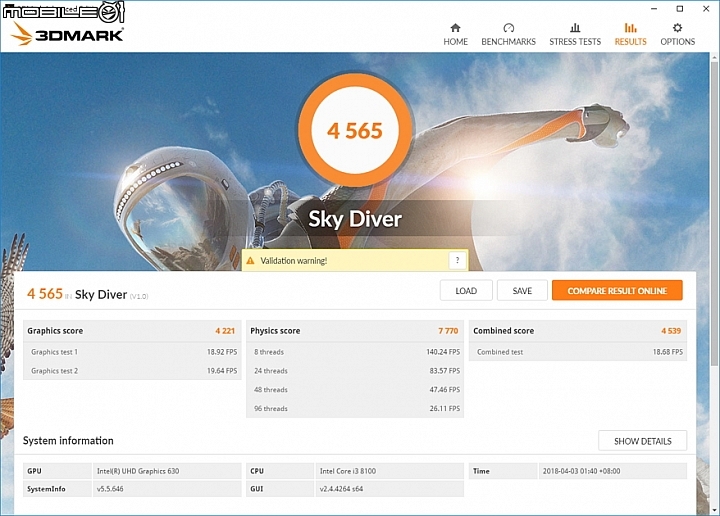Click the large 4 565 score circle
This screenshot has height=516, width=720.
(x=355, y=130)
